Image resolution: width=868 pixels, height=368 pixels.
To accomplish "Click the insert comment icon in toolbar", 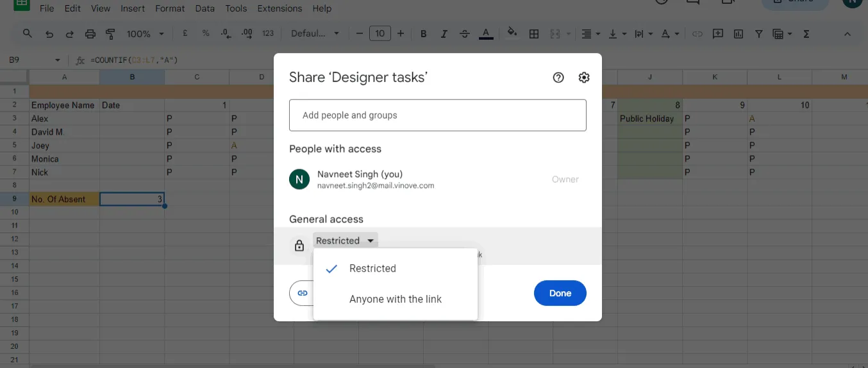I will coord(718,34).
